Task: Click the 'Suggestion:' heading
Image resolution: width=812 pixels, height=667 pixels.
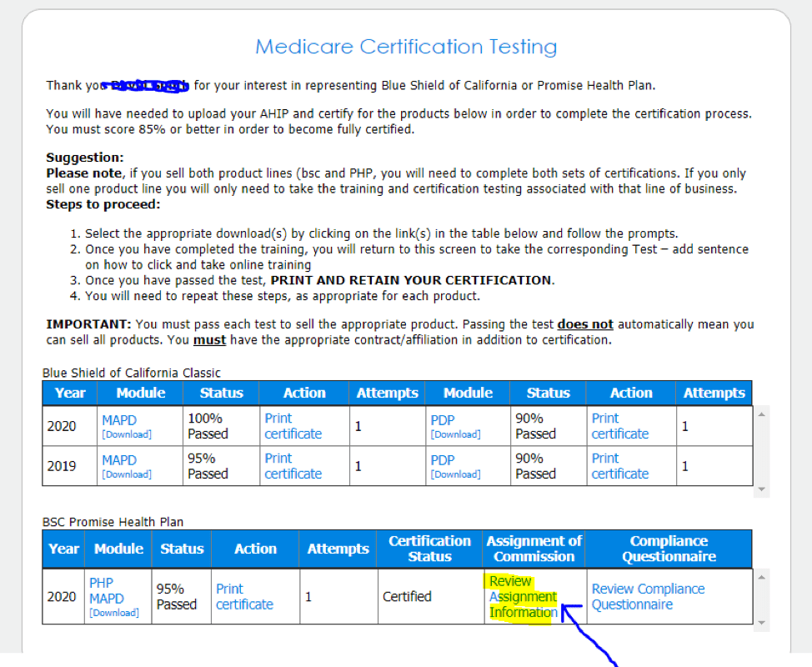Action: 85,158
